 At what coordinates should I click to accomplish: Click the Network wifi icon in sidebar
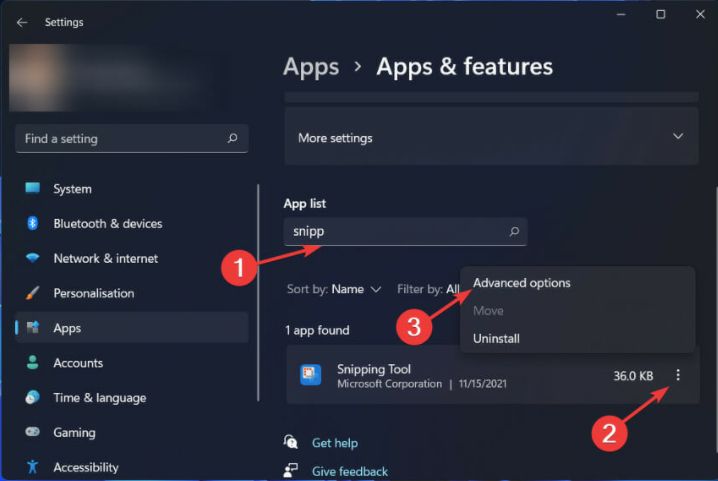click(x=33, y=257)
